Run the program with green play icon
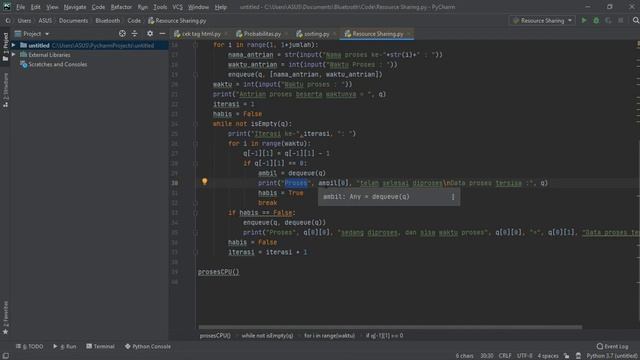This screenshot has width=640, height=360. 584,20
